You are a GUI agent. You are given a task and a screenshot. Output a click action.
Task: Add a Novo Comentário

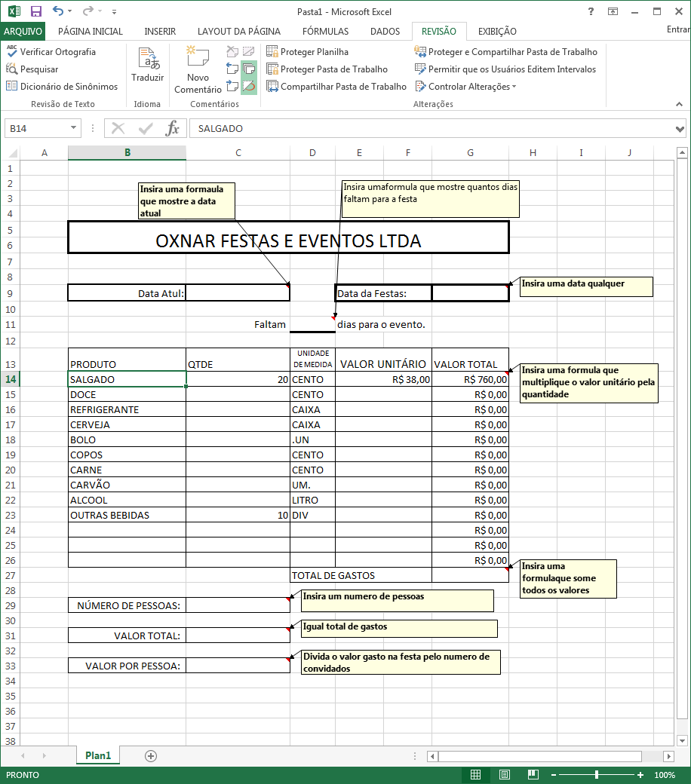[x=198, y=69]
